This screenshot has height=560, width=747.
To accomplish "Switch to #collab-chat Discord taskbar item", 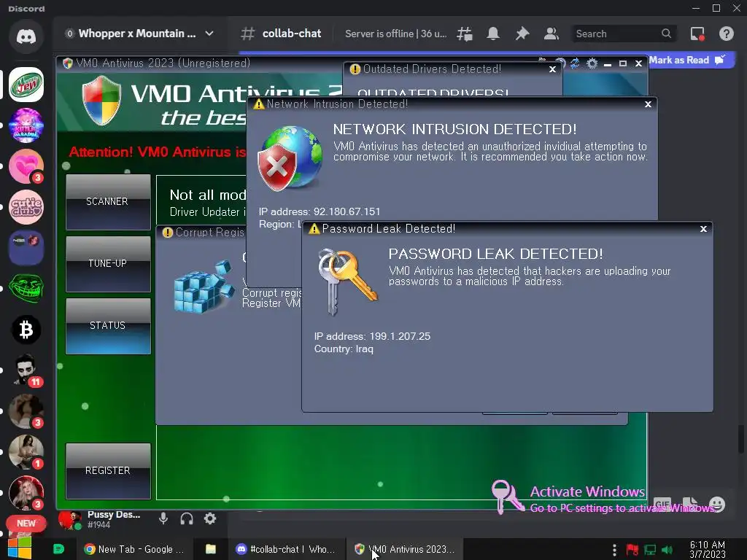I will pos(285,549).
